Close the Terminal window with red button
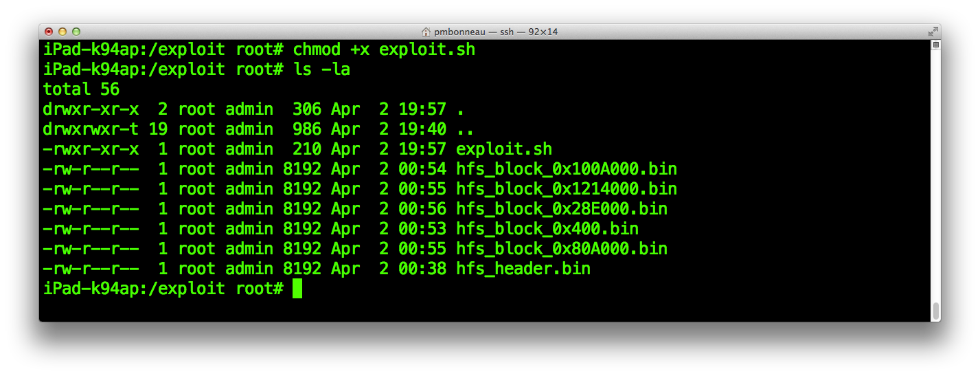980x376 pixels. (49, 32)
